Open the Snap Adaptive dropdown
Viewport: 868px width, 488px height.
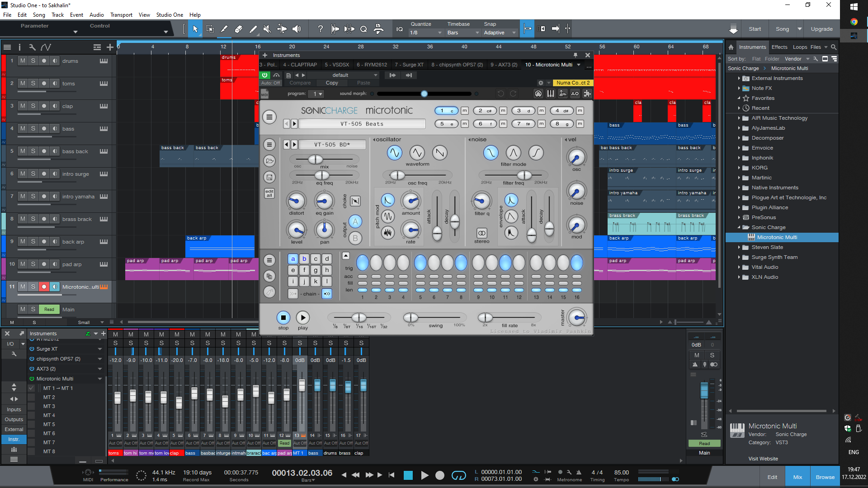pos(499,33)
